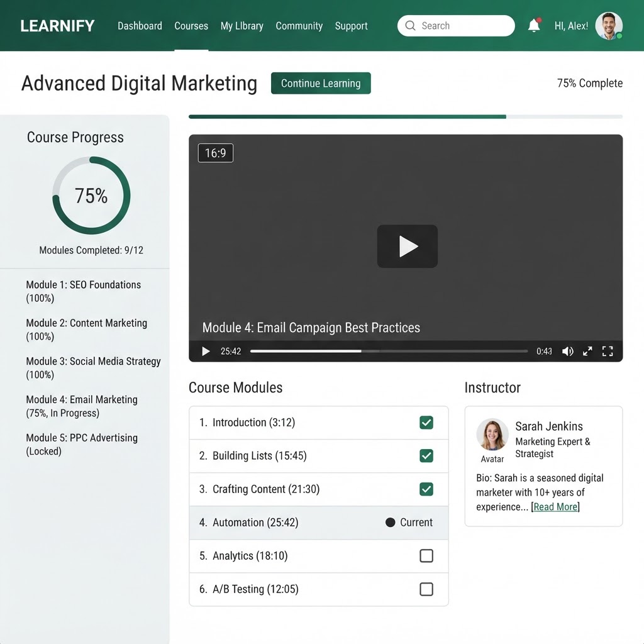Click the expand arrows icon in player
Viewport: 644px width, 644px height.
pyautogui.click(x=587, y=351)
